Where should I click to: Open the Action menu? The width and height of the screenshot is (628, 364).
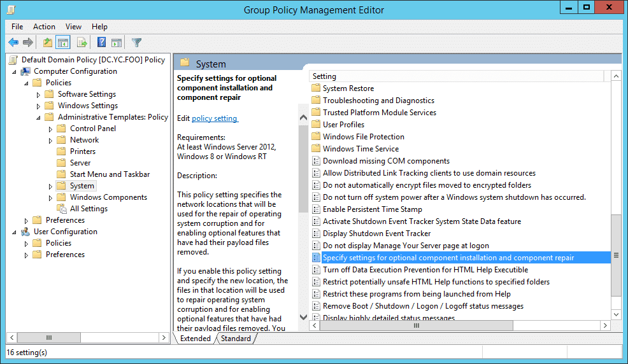pyautogui.click(x=44, y=27)
